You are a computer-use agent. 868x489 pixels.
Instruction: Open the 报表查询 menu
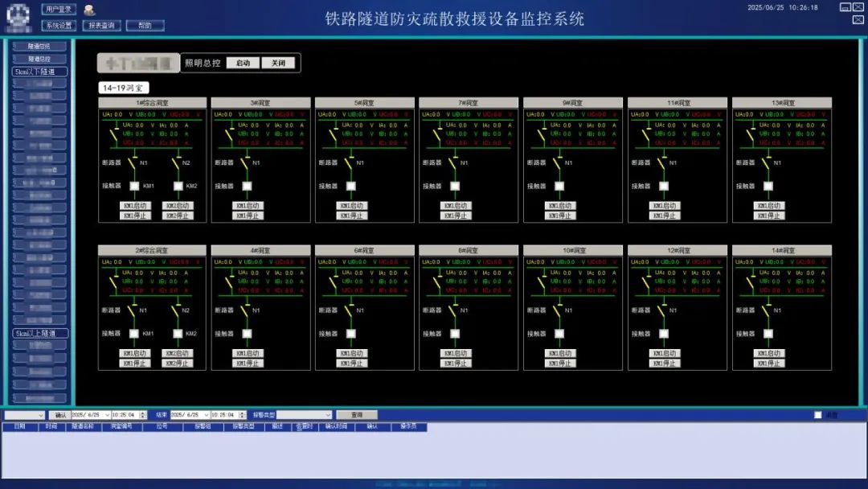tap(101, 25)
